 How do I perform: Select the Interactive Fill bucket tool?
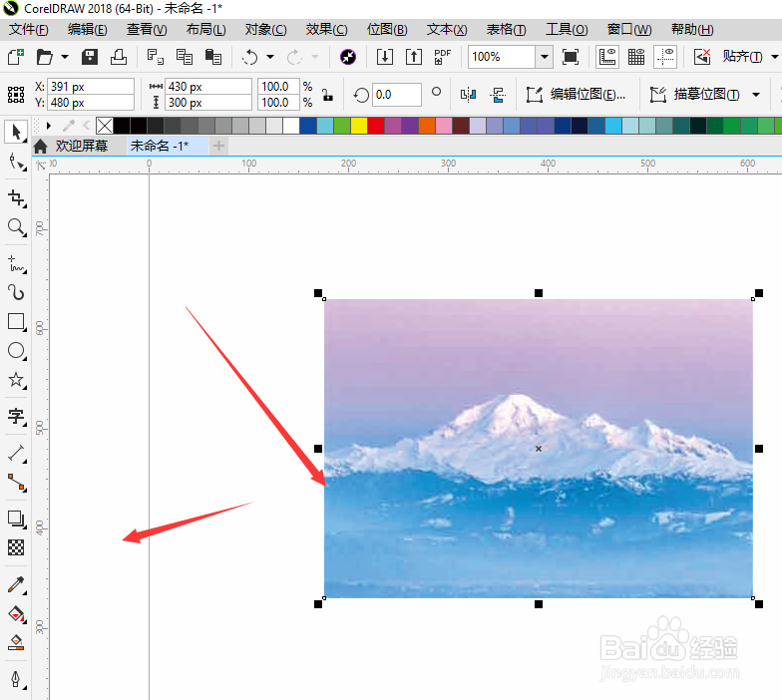pyautogui.click(x=16, y=614)
